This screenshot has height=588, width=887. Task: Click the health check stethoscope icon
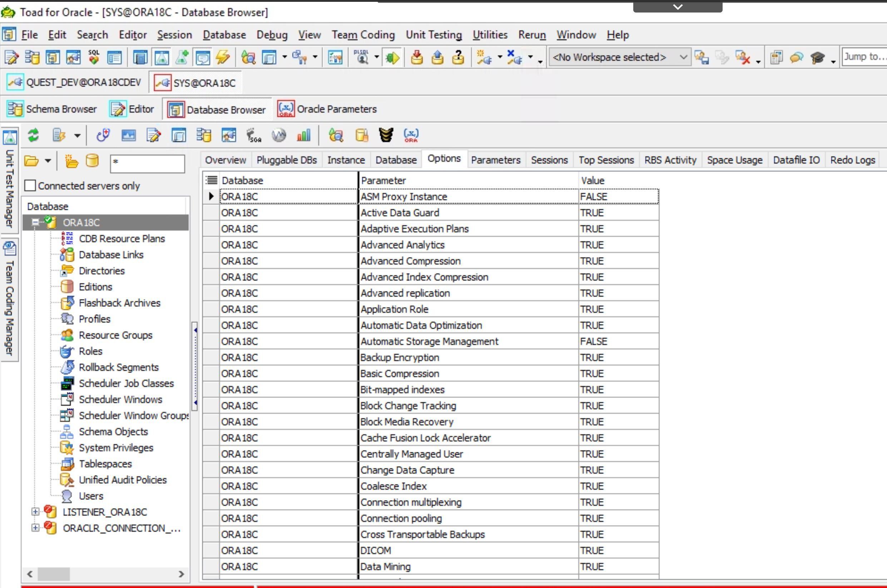pyautogui.click(x=103, y=135)
